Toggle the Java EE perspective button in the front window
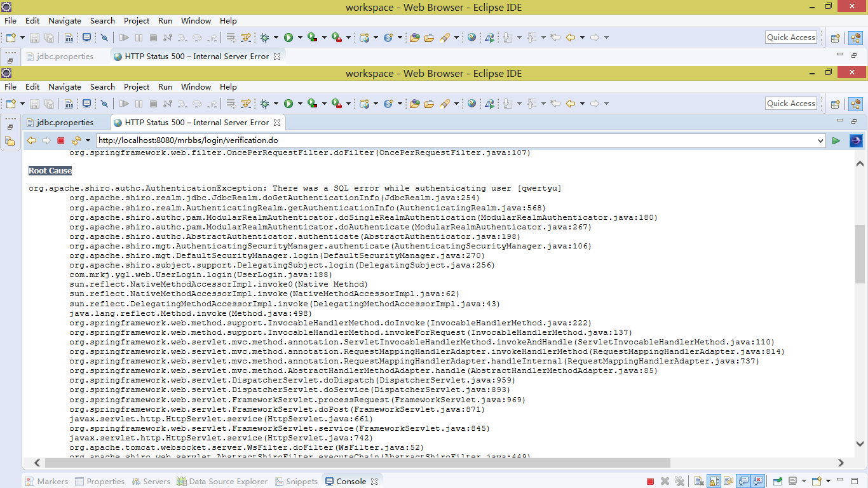This screenshot has height=488, width=868. click(x=855, y=104)
